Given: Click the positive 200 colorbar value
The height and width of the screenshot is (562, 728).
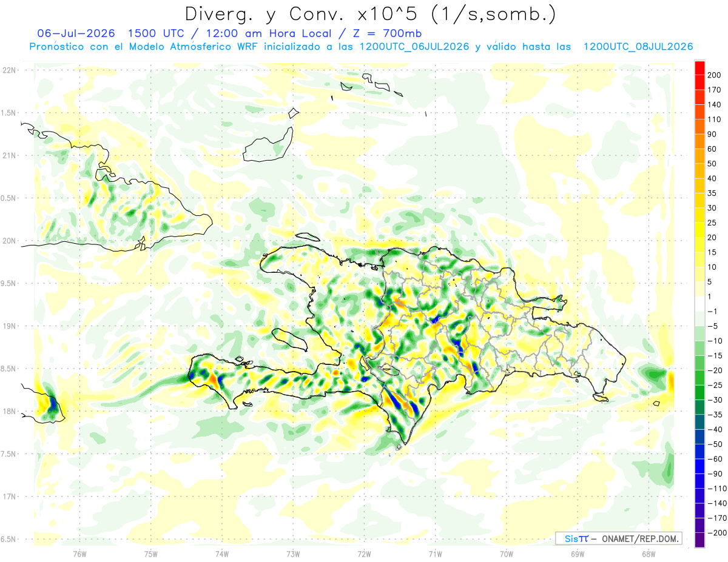Looking at the screenshot, I should 715,75.
